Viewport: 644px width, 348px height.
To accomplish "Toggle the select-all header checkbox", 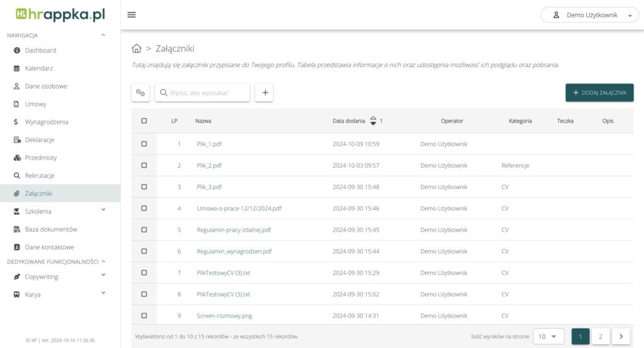I will coord(144,121).
